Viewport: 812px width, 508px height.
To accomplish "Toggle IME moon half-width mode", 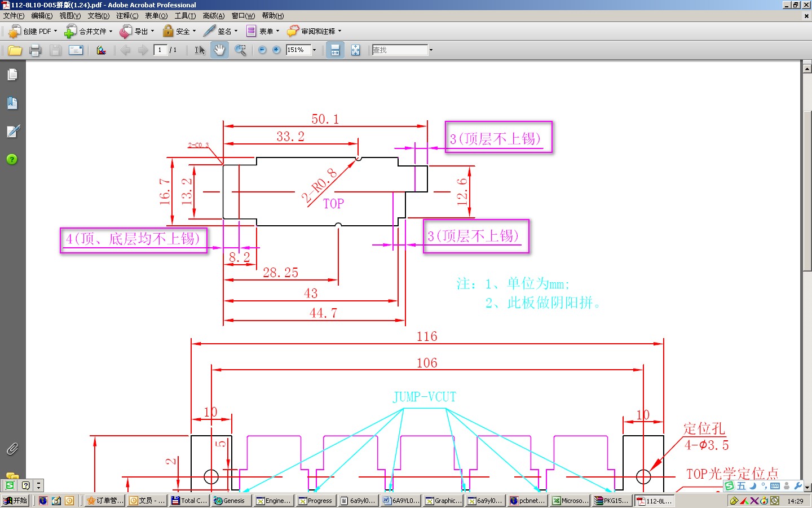I will [x=753, y=486].
